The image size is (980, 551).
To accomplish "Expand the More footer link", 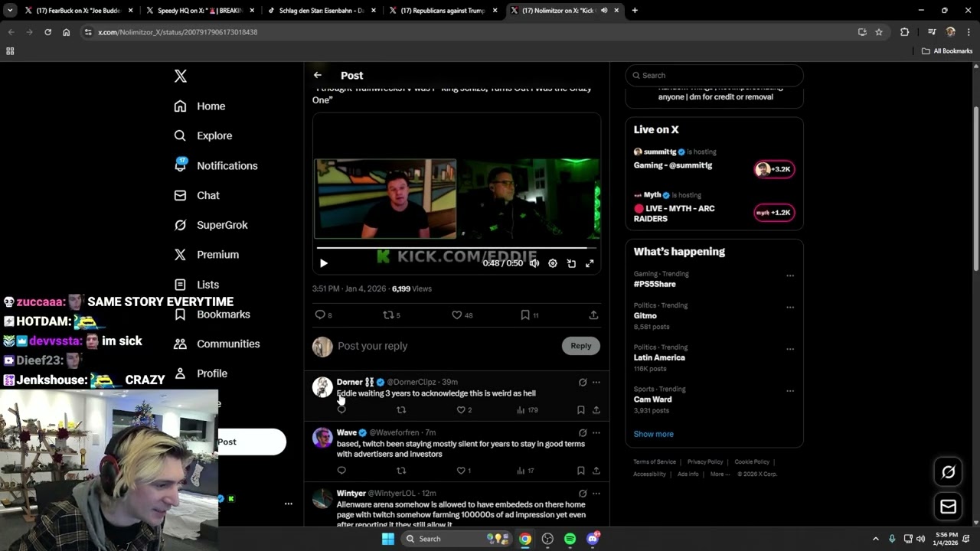I will 720,474.
